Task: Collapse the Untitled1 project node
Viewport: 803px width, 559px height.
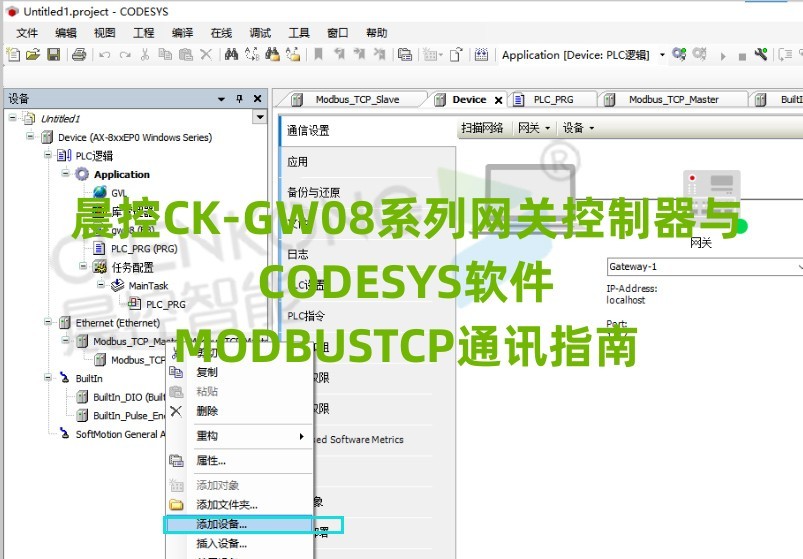Action: (12, 118)
